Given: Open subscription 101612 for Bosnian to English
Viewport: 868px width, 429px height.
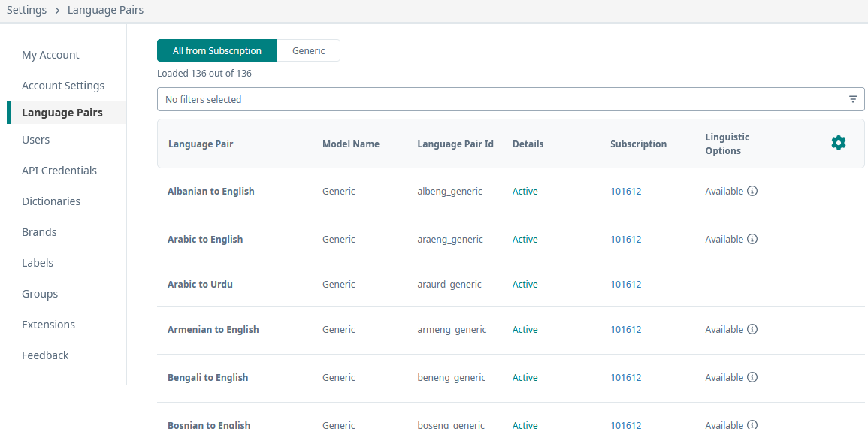Looking at the screenshot, I should tap(625, 425).
